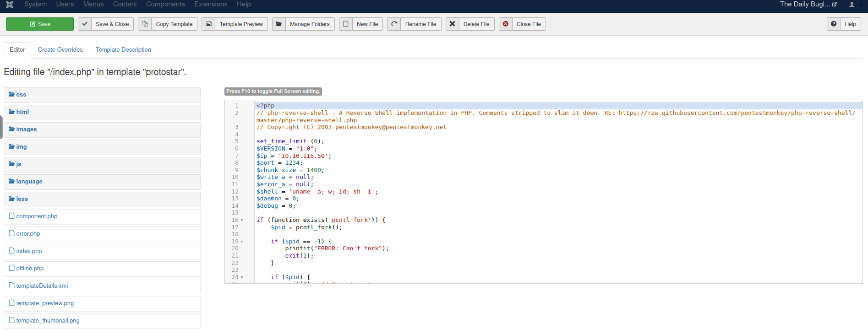Open the Help menu in top bar
The height and width of the screenshot is (334, 868).
pyautogui.click(x=244, y=4)
